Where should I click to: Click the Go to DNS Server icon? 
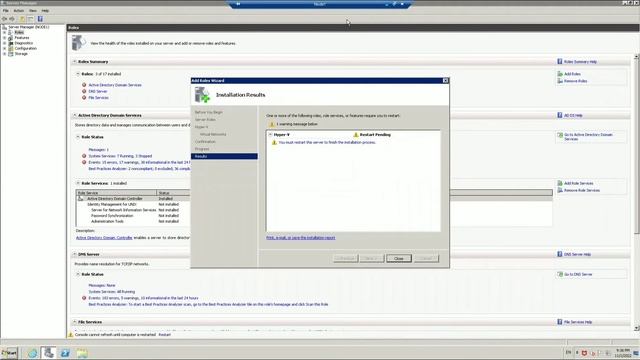point(560,274)
